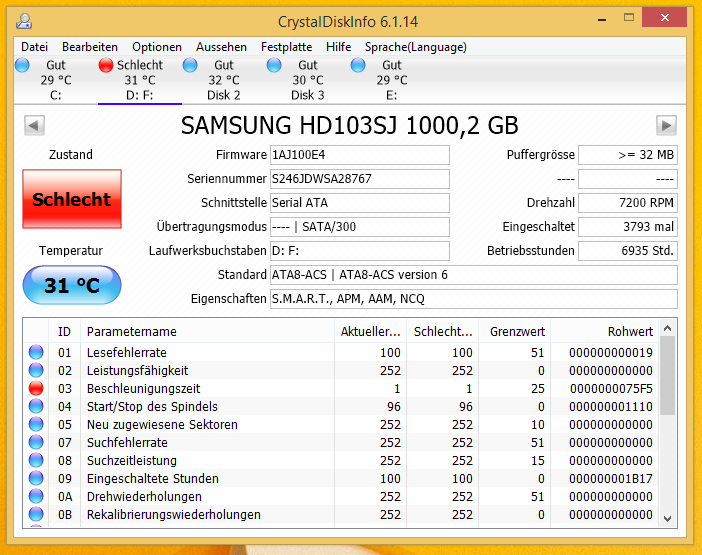Screen dimensions: 702x555
Task: Select raw value 000000001110
Action: coord(611,406)
